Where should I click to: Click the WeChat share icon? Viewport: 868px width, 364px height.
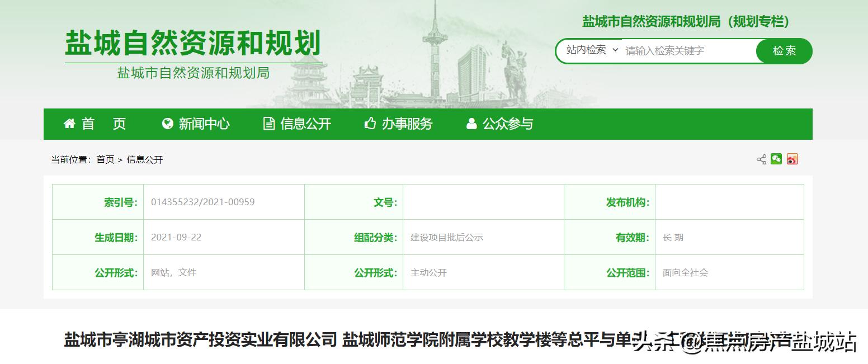[x=776, y=159]
